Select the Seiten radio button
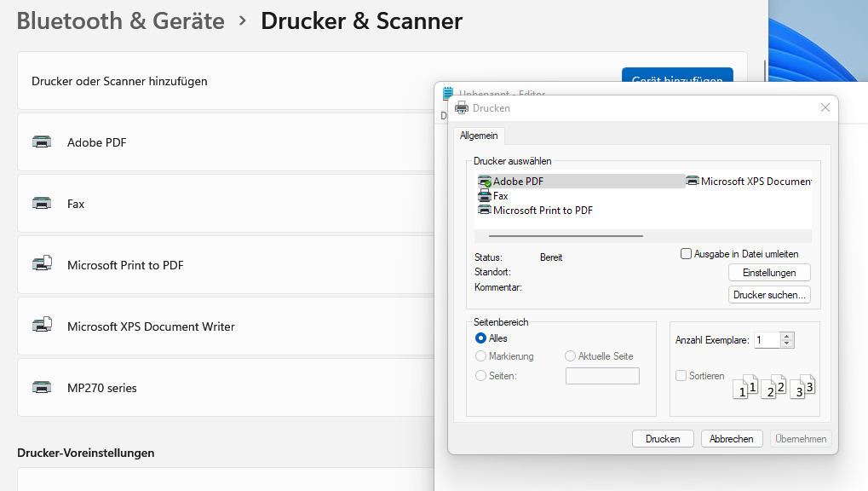The height and width of the screenshot is (491, 868). point(480,376)
